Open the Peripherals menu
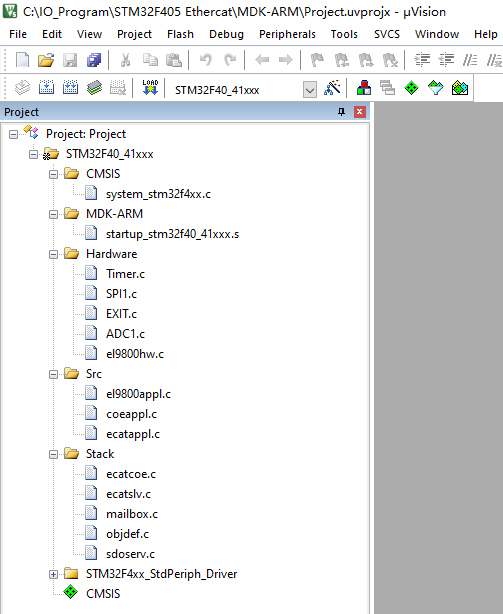The height and width of the screenshot is (614, 503). (287, 34)
